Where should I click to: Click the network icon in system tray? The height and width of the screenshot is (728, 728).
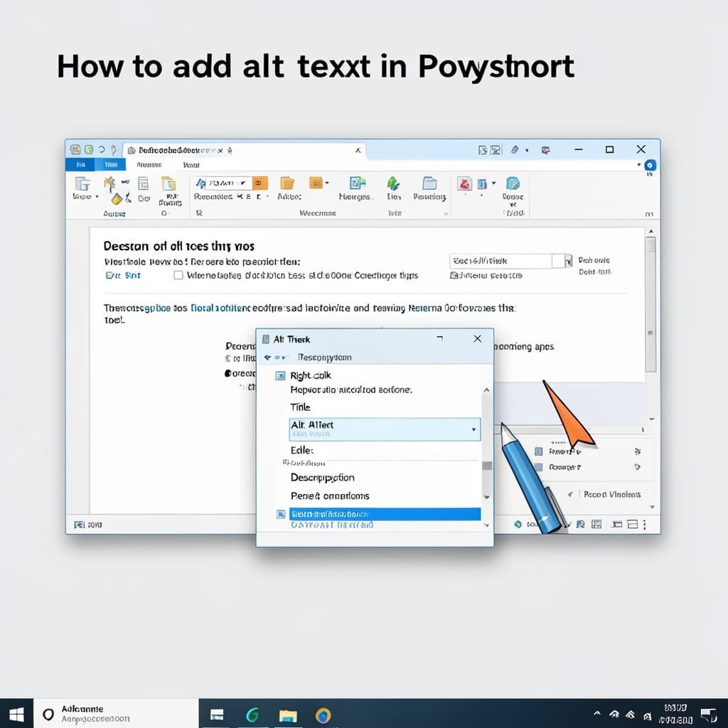coord(614,714)
